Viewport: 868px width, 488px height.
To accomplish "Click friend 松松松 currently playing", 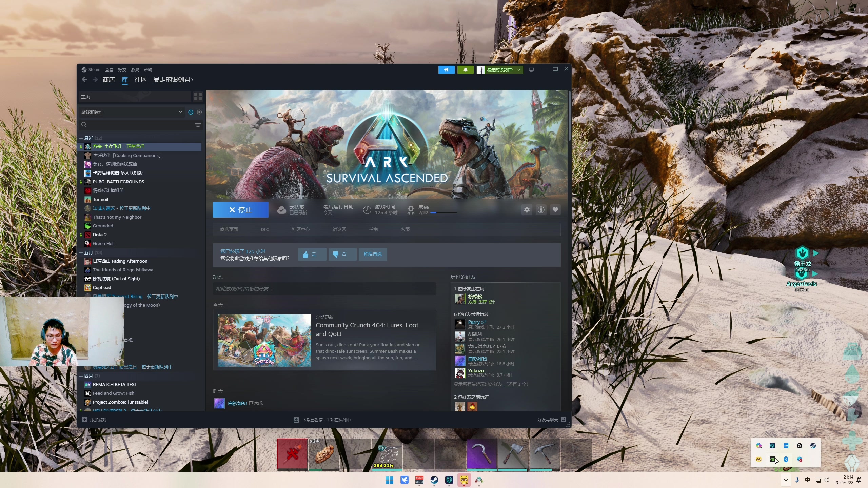I will pyautogui.click(x=475, y=299).
